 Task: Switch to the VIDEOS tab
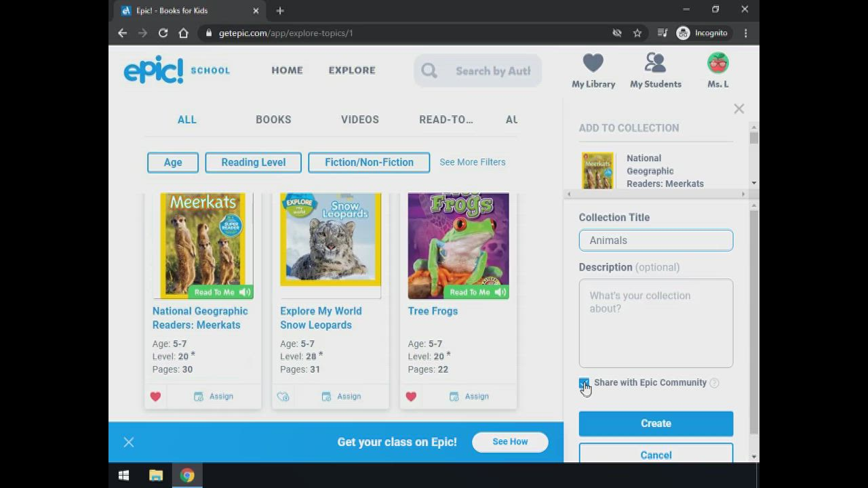[360, 119]
